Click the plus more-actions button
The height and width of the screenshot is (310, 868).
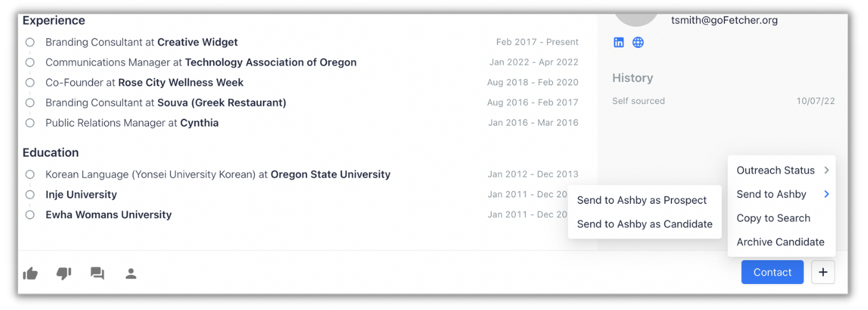823,272
